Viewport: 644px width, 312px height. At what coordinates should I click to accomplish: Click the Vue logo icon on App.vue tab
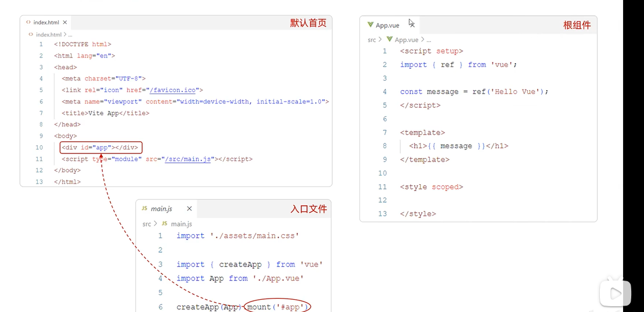(370, 24)
